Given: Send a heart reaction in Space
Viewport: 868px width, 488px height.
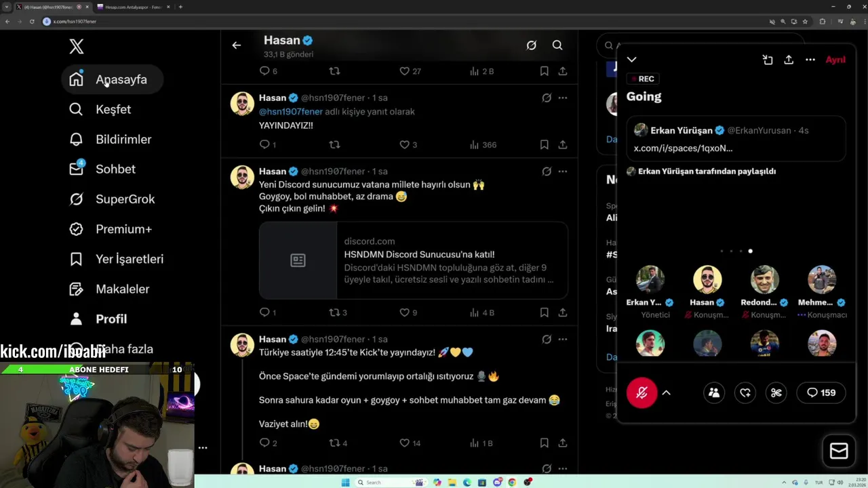Looking at the screenshot, I should pos(745,392).
